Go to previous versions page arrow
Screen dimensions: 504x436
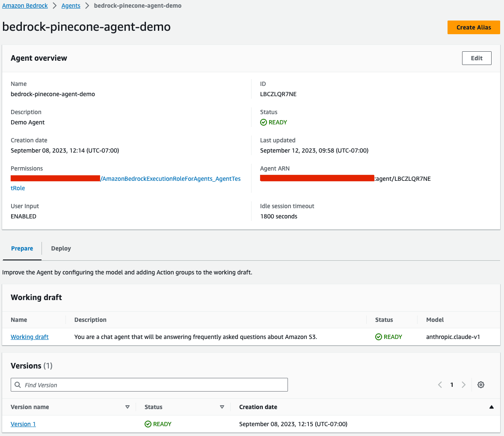pos(440,385)
